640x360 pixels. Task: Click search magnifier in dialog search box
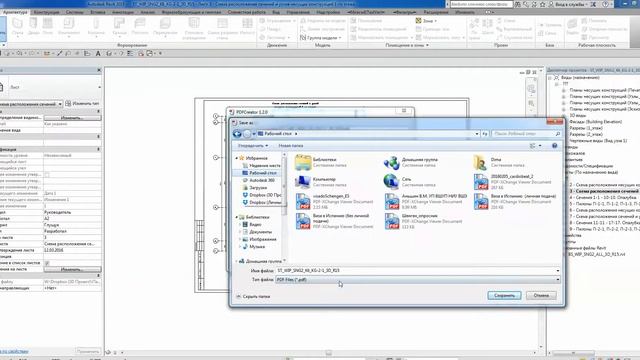click(x=558, y=133)
